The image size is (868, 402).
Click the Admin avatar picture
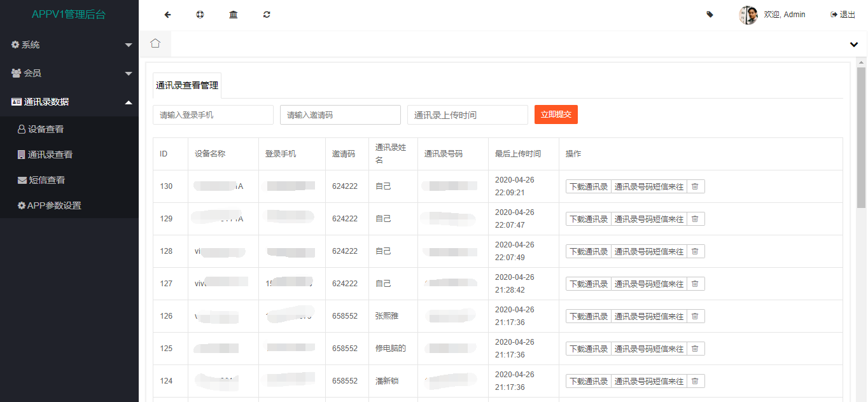click(x=748, y=15)
